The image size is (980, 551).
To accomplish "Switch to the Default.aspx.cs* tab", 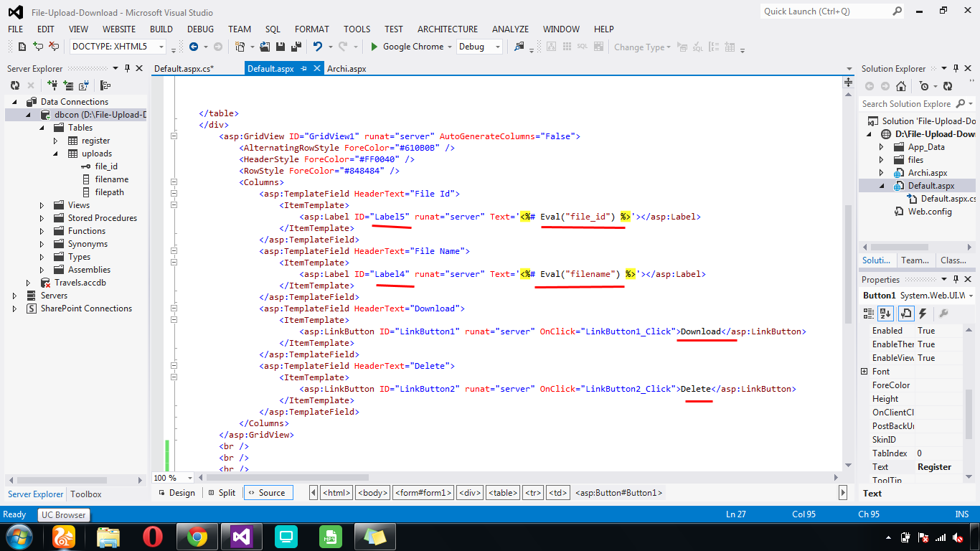I will coord(184,69).
